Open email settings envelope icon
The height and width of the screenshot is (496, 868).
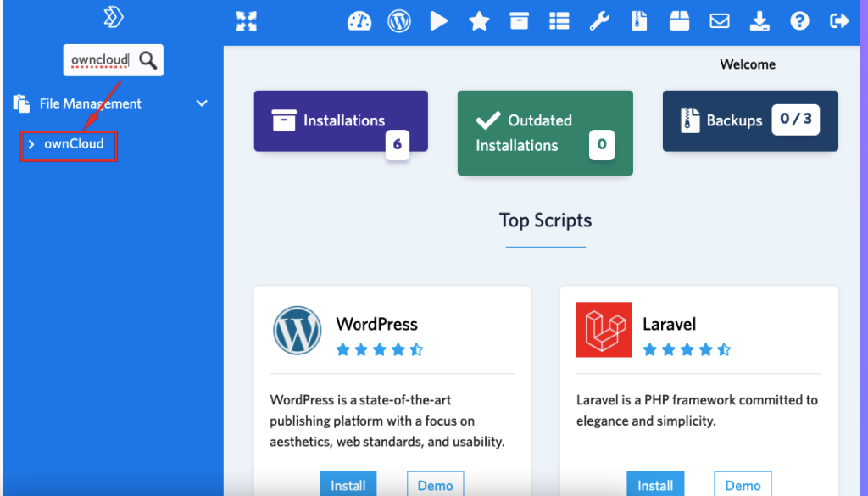tap(720, 21)
